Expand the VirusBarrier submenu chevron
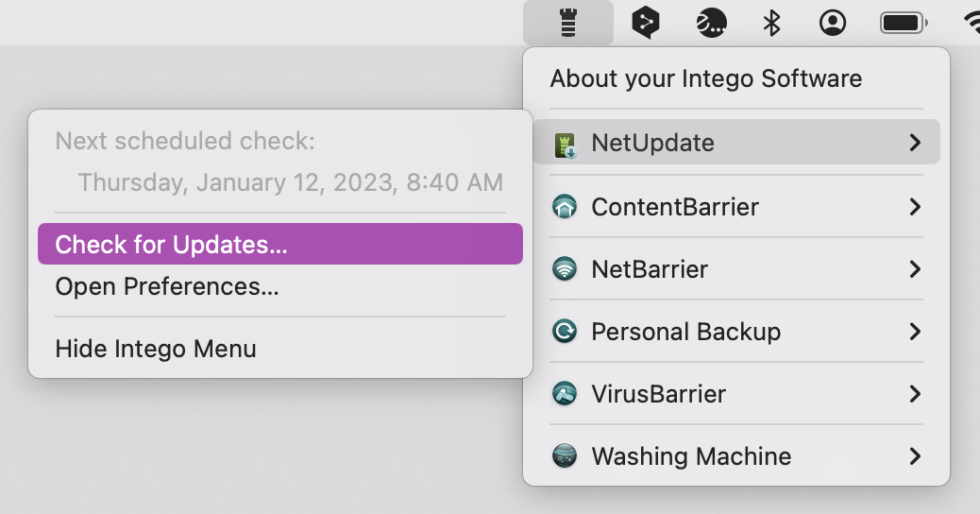Viewport: 980px width, 514px height. point(915,393)
